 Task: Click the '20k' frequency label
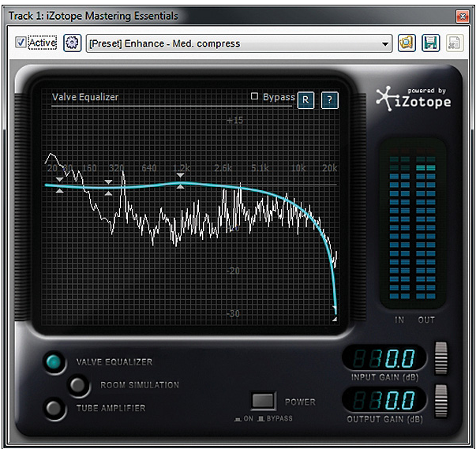[x=330, y=168]
